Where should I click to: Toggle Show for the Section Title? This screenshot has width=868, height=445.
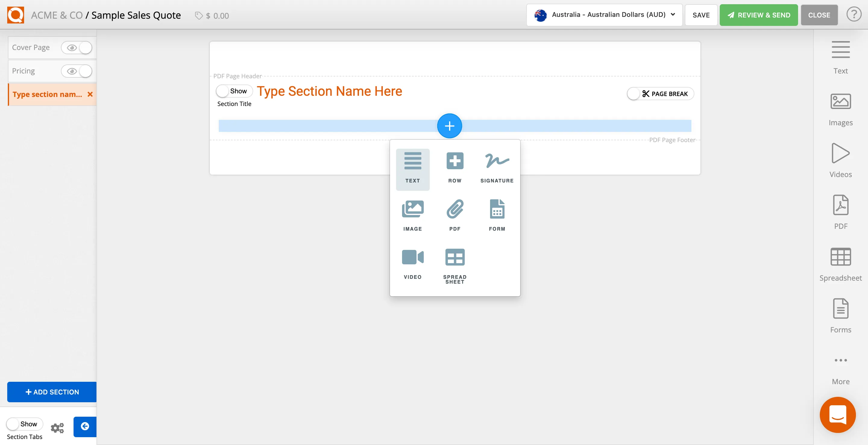(223, 91)
